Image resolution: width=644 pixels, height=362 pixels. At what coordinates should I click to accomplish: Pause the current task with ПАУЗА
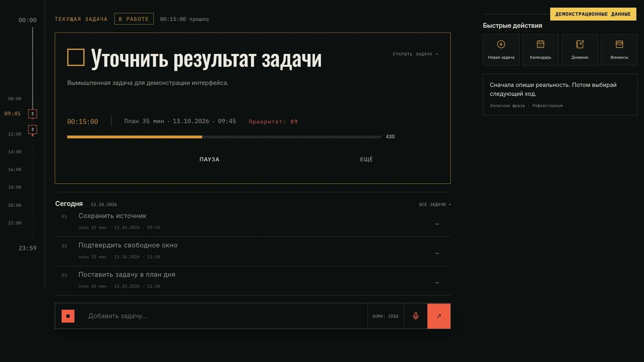pyautogui.click(x=209, y=159)
